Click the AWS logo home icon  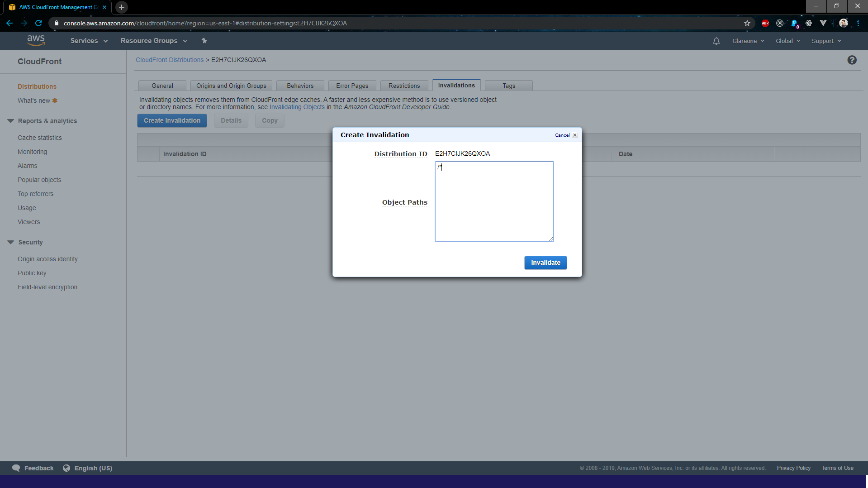pos(36,40)
